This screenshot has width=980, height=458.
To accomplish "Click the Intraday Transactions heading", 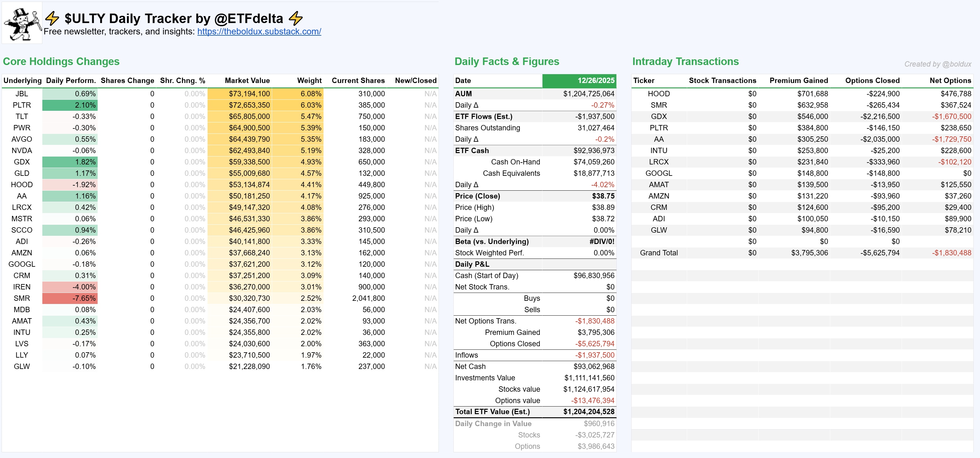I will pos(685,62).
